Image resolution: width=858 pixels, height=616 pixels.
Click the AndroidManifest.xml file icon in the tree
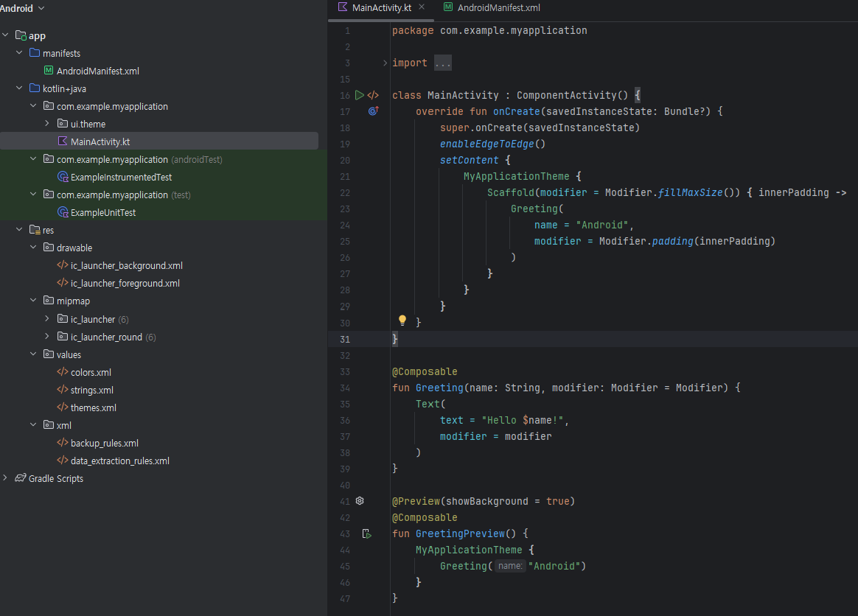click(x=49, y=71)
